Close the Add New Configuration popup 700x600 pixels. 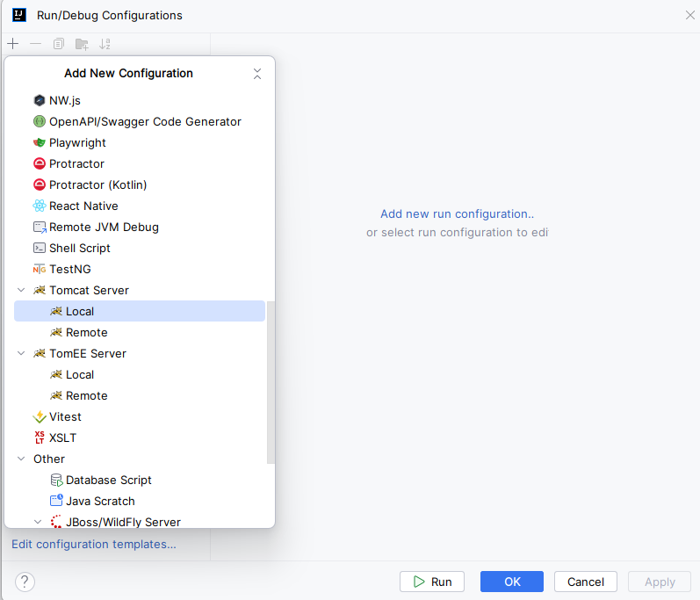[x=257, y=74]
